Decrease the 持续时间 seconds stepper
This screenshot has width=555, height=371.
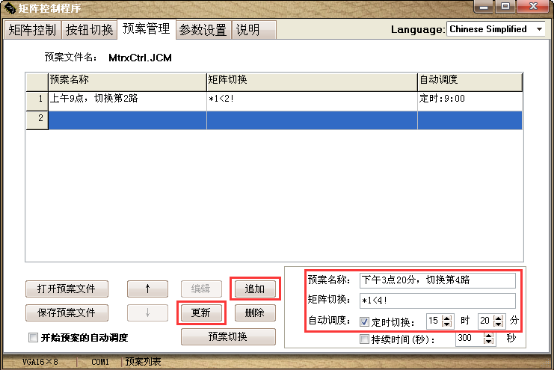pos(488,342)
